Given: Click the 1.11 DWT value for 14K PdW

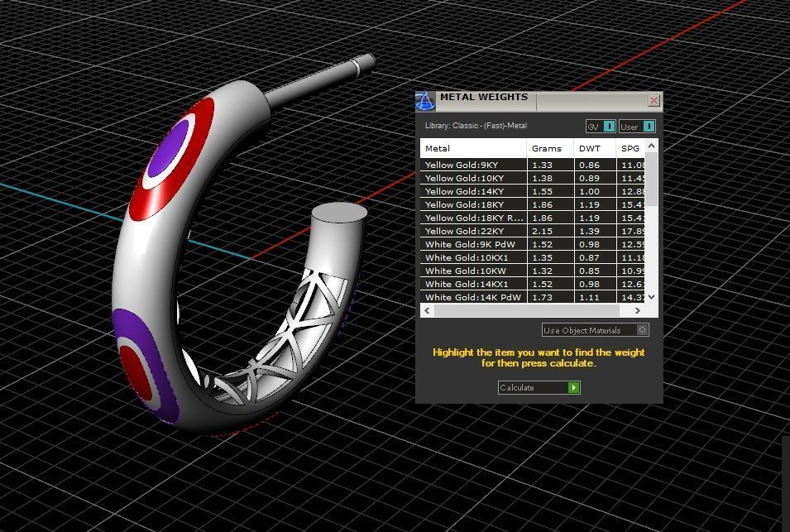Looking at the screenshot, I should point(589,297).
